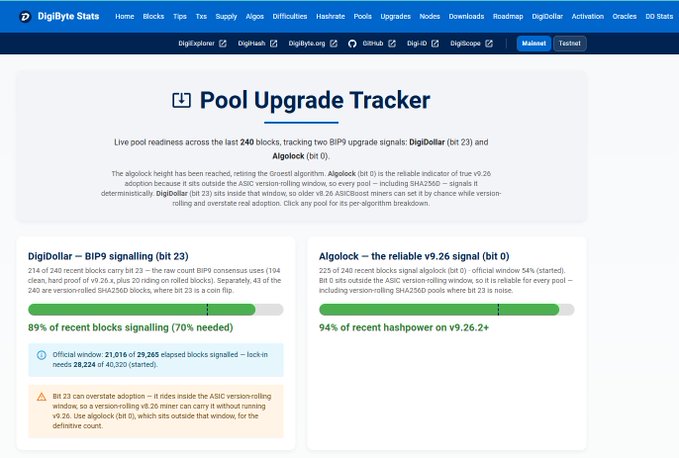Click external-link icon next to DigiExplorer

pyautogui.click(x=223, y=43)
